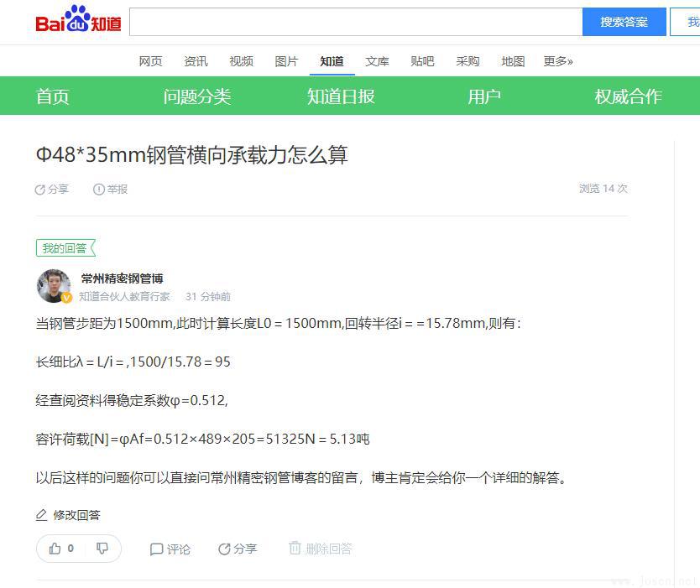Click 分享 share icon below the answer

click(224, 549)
